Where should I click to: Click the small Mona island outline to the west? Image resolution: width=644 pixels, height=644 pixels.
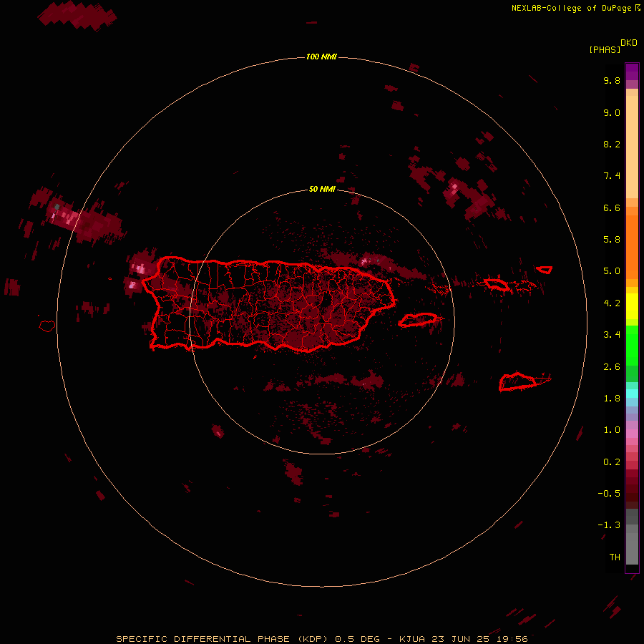tap(47, 326)
